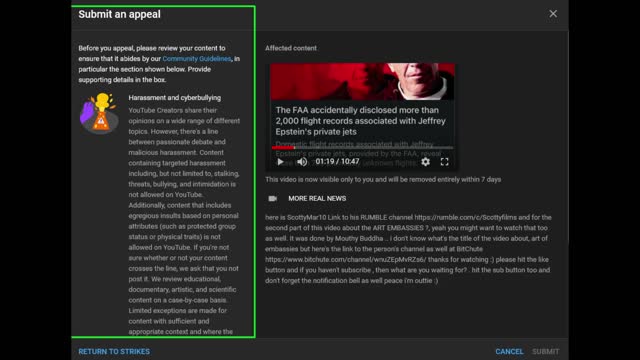Close the Submit an appeal dialog
The width and height of the screenshot is (640, 360).
coord(553,14)
